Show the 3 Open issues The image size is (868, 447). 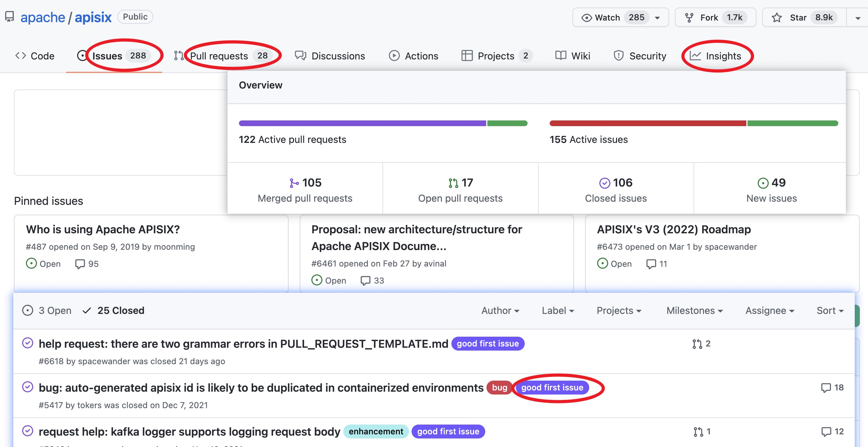tap(47, 310)
